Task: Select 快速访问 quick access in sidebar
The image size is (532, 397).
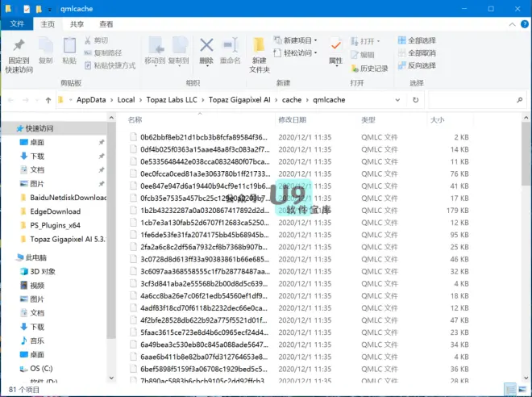Action: point(39,128)
